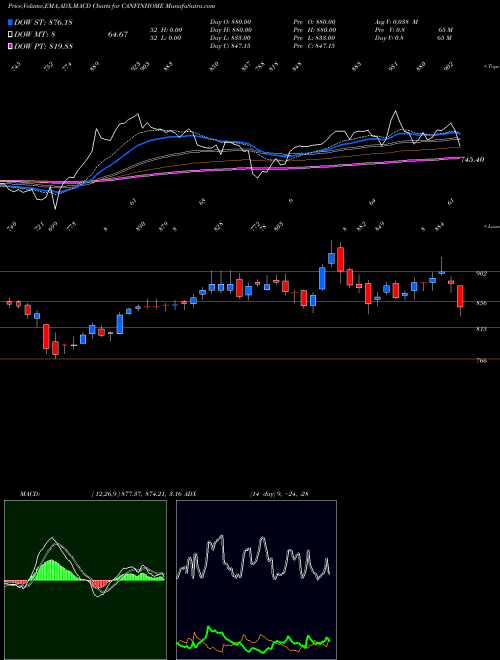The height and width of the screenshot is (660, 500).
Task: Click the 836 price level label
Action: click(481, 303)
